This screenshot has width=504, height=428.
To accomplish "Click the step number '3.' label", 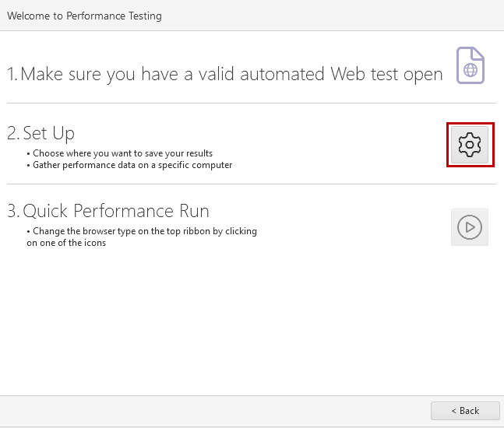I will coord(13,211).
